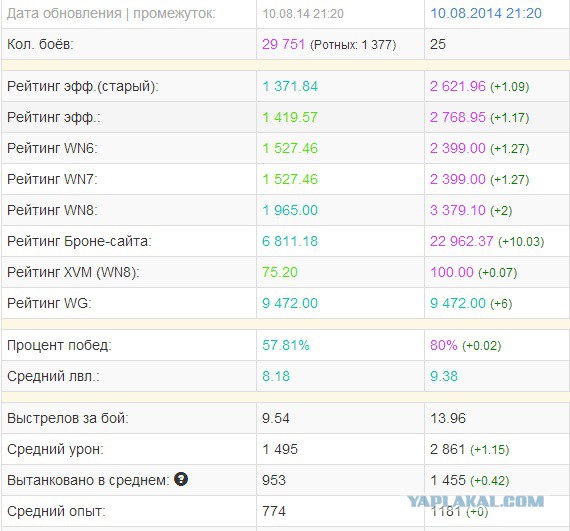Click period value 22 962.37
The width and height of the screenshot is (570, 531).
click(462, 241)
